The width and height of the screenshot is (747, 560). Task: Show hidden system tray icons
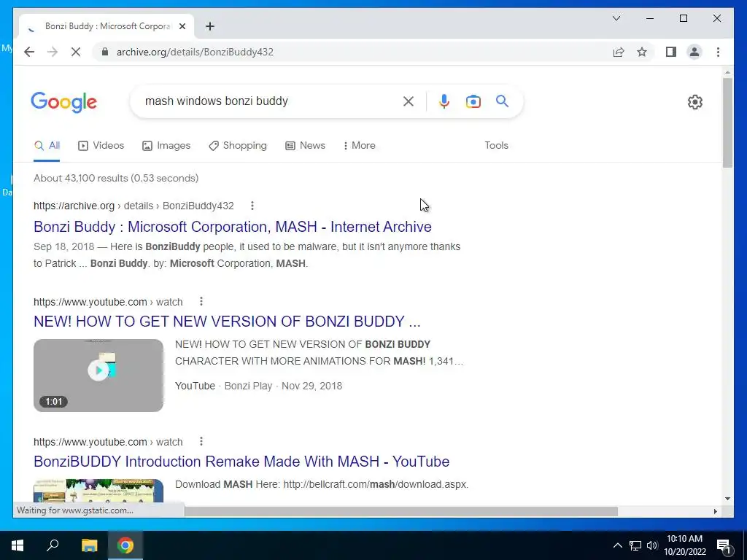[617, 545]
